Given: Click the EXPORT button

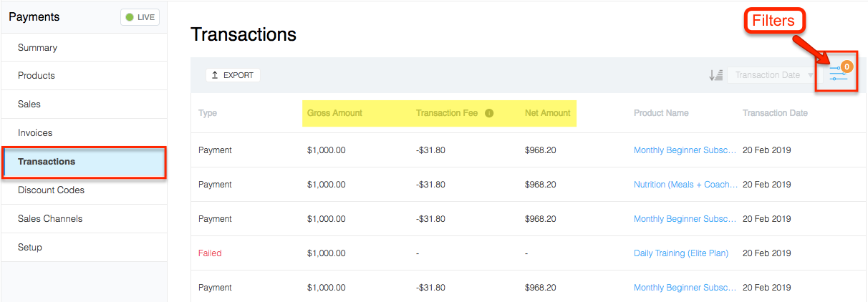Looking at the screenshot, I should (233, 75).
